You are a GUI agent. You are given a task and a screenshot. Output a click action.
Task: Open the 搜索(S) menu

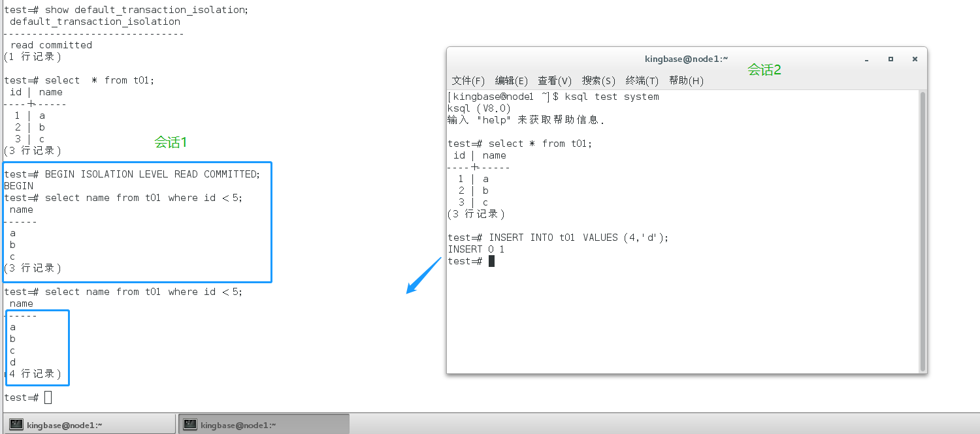pos(598,81)
